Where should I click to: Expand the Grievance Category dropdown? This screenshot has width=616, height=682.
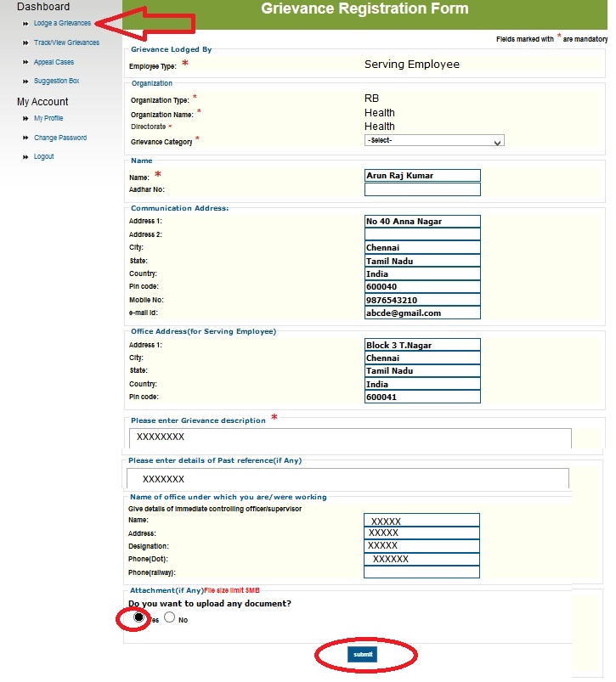pos(434,140)
